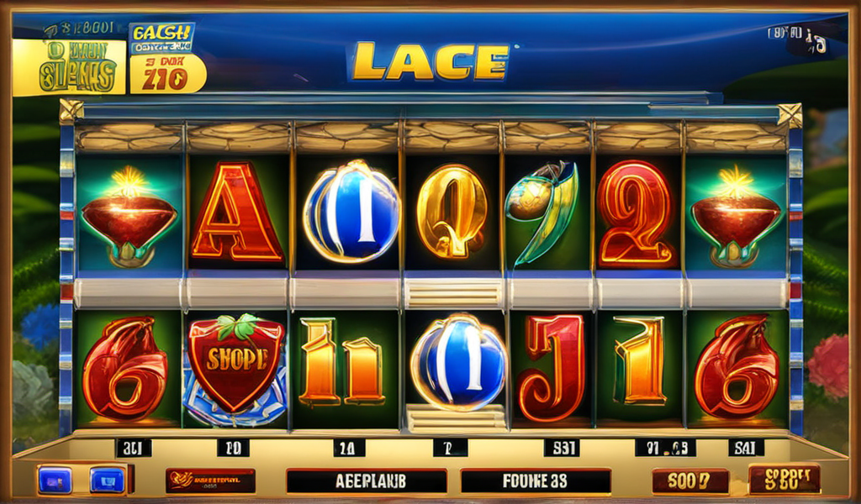
Task: Select the AEEPLANB black display field
Action: tap(367, 481)
